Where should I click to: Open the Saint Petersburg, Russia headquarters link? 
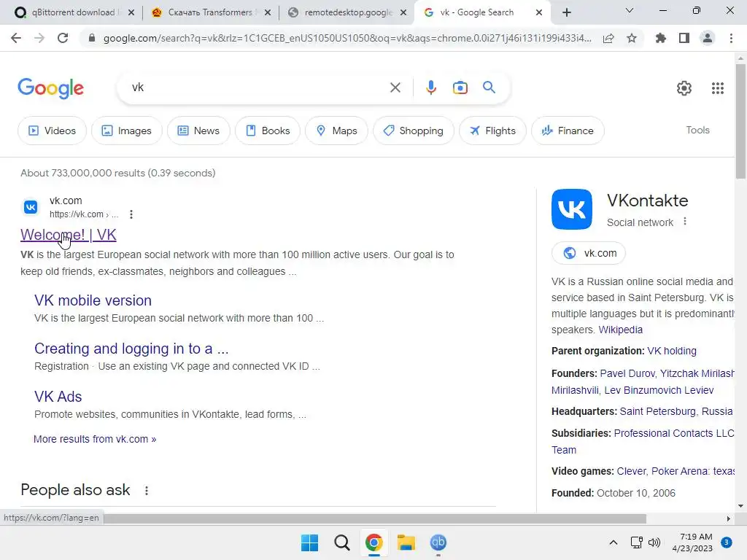[676, 411]
